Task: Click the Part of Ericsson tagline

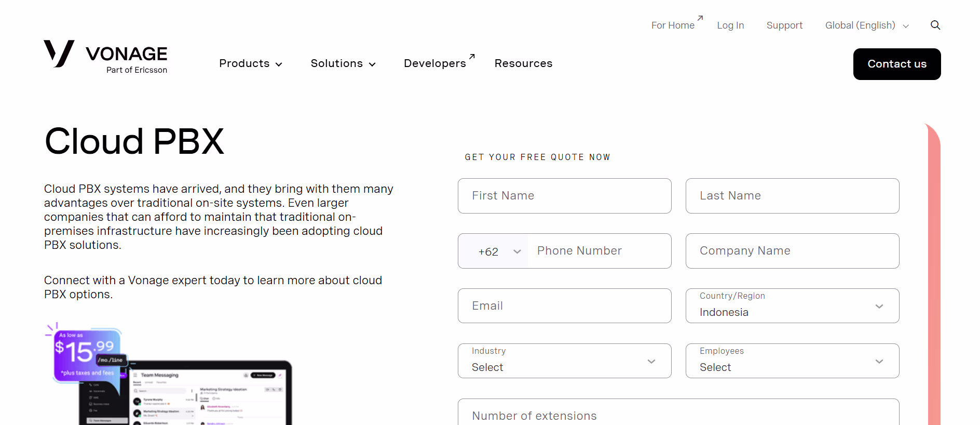Action: point(137,70)
